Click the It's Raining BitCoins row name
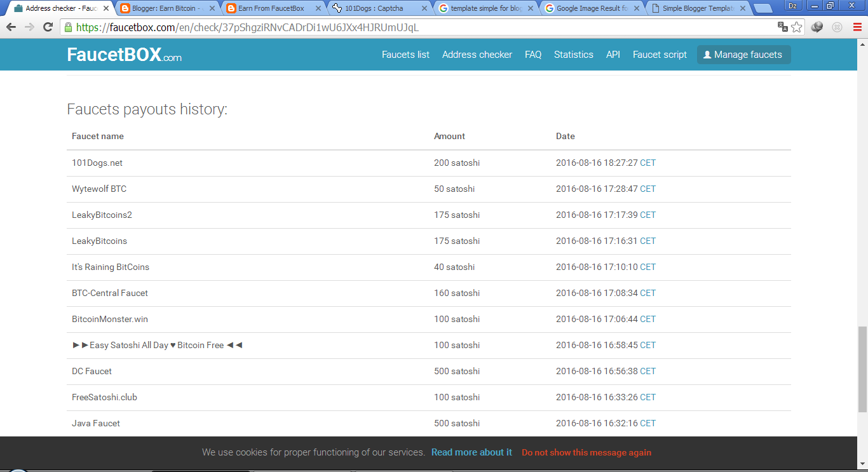This screenshot has width=868, height=472. (111, 267)
